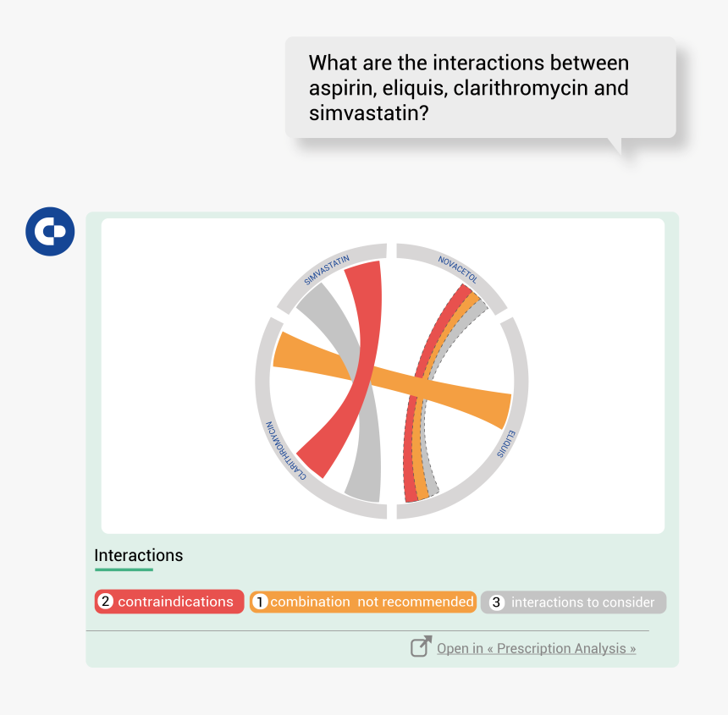Click the number 3 interactions count badge
The image size is (728, 715).
point(497,602)
